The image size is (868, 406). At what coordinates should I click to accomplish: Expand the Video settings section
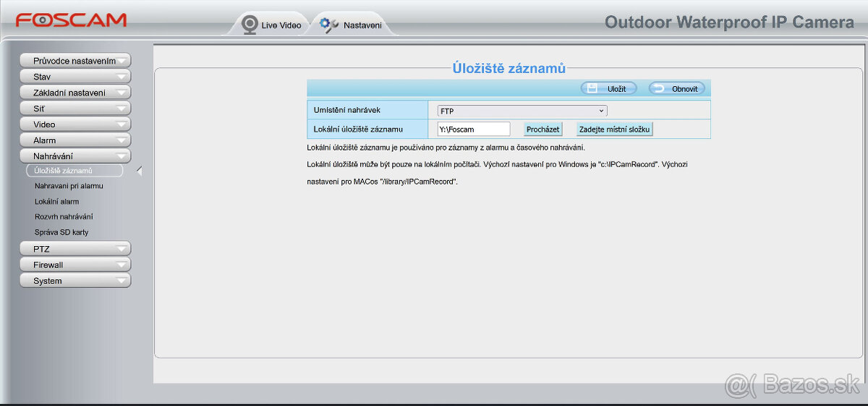pyautogui.click(x=75, y=124)
